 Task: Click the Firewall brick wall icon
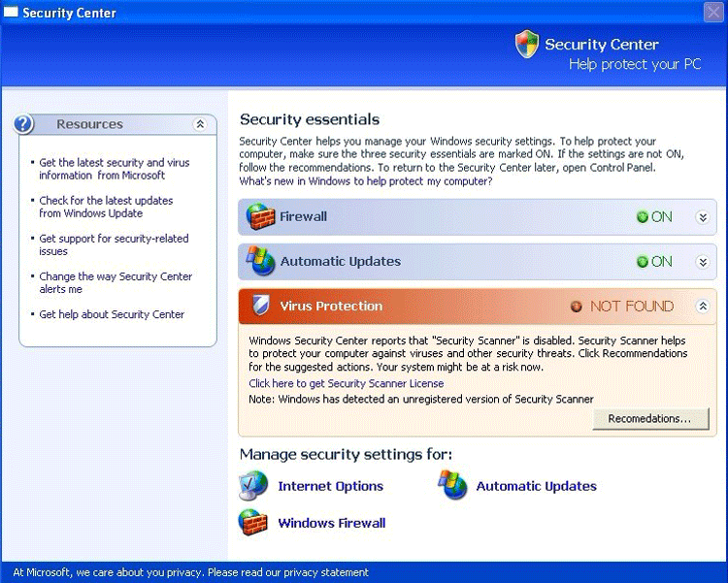260,216
